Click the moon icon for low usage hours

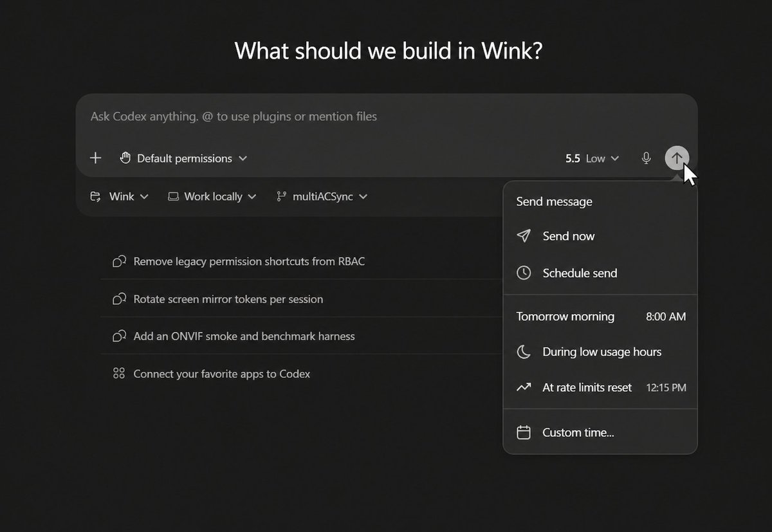[x=524, y=352]
